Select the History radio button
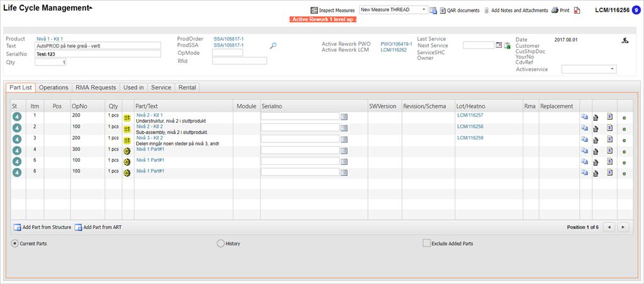The height and width of the screenshot is (284, 644). coord(220,243)
